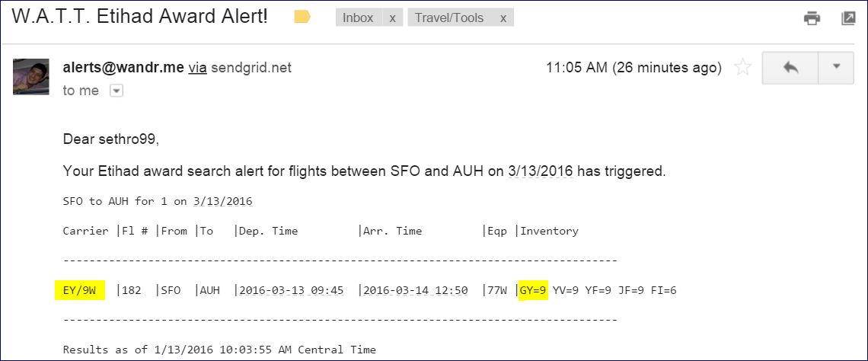Click the reply arrow button
Image resolution: width=868 pixels, height=361 pixels.
pos(790,68)
